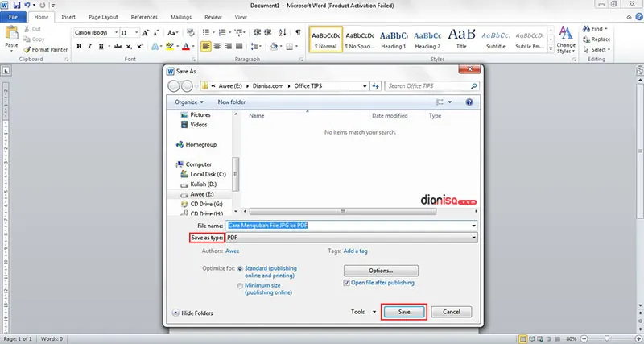Click the refresh button next to the path
This screenshot has height=344, width=644.
click(x=375, y=86)
